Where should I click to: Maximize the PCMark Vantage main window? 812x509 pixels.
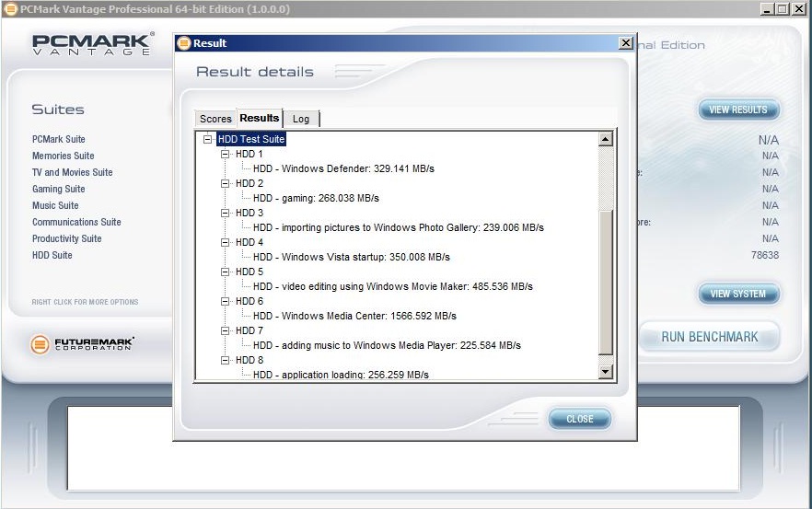click(783, 9)
